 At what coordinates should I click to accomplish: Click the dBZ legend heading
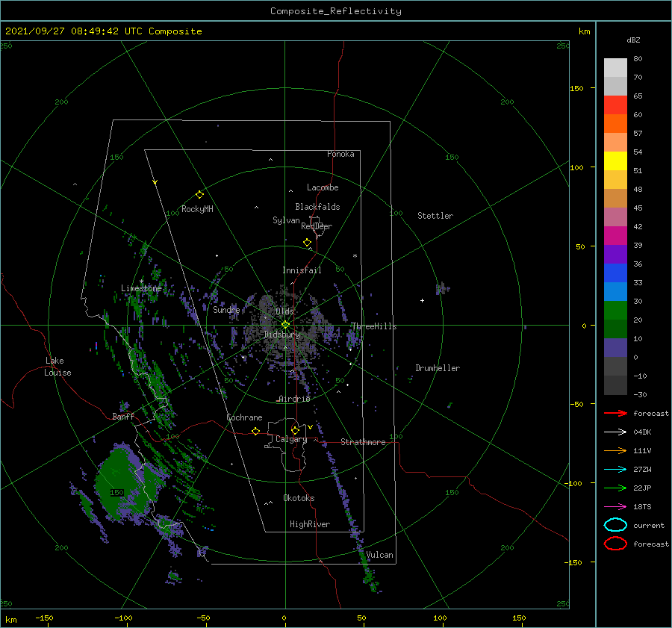[633, 40]
